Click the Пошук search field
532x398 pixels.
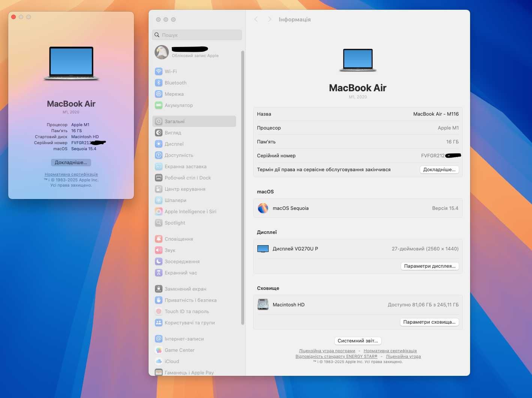[x=197, y=35]
